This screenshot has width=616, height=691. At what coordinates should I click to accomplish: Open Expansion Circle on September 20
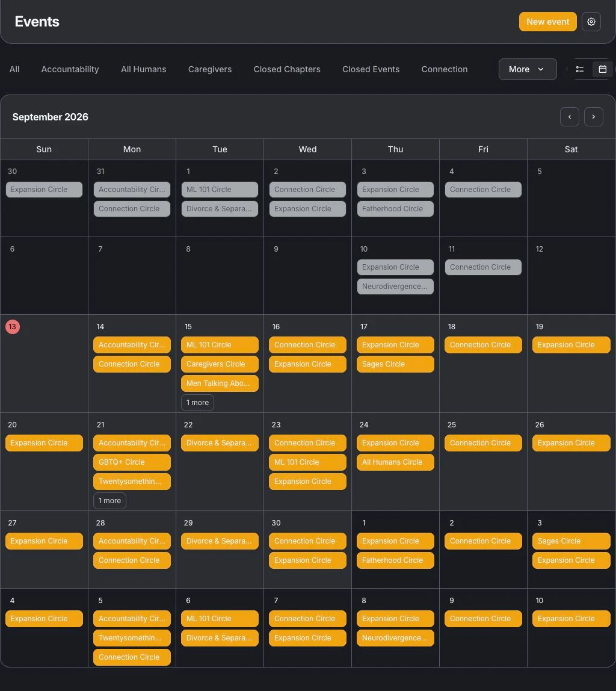44,443
